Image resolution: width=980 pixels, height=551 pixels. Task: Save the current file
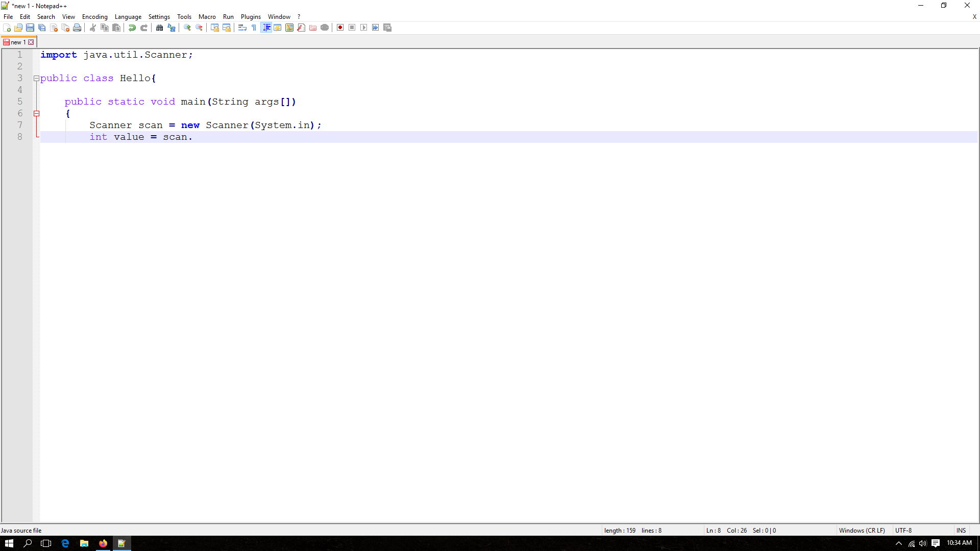pos(30,28)
